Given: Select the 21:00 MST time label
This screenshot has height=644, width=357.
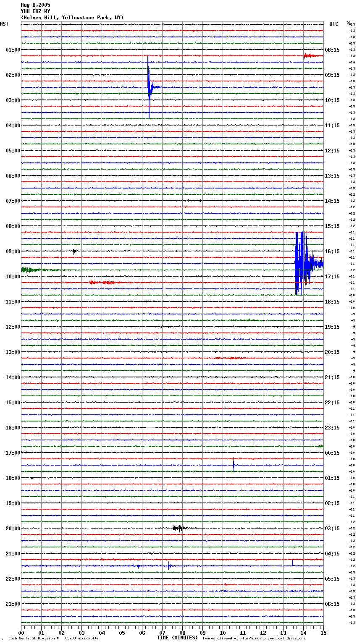Looking at the screenshot, I should click(13, 554).
